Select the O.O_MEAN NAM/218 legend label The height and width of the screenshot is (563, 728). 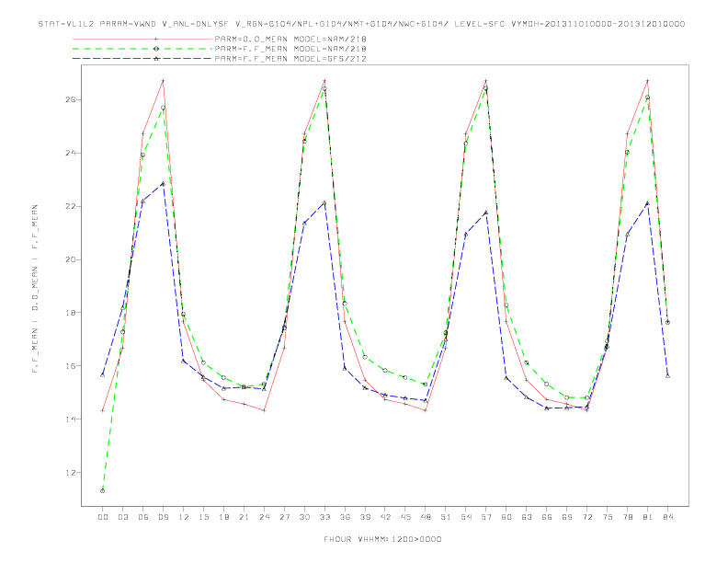click(290, 39)
